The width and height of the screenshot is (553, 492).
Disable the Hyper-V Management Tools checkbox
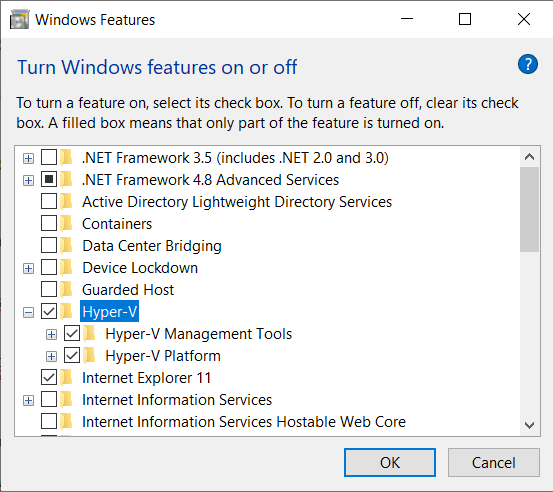pyautogui.click(x=72, y=334)
